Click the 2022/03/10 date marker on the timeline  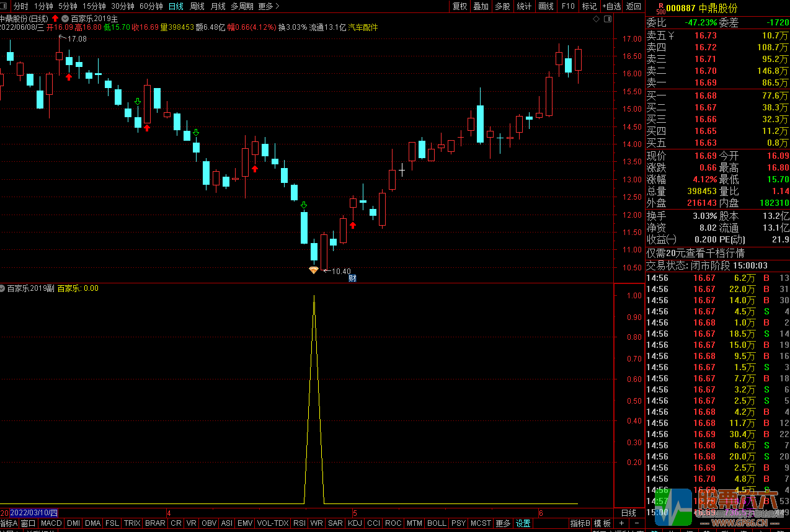(34, 513)
